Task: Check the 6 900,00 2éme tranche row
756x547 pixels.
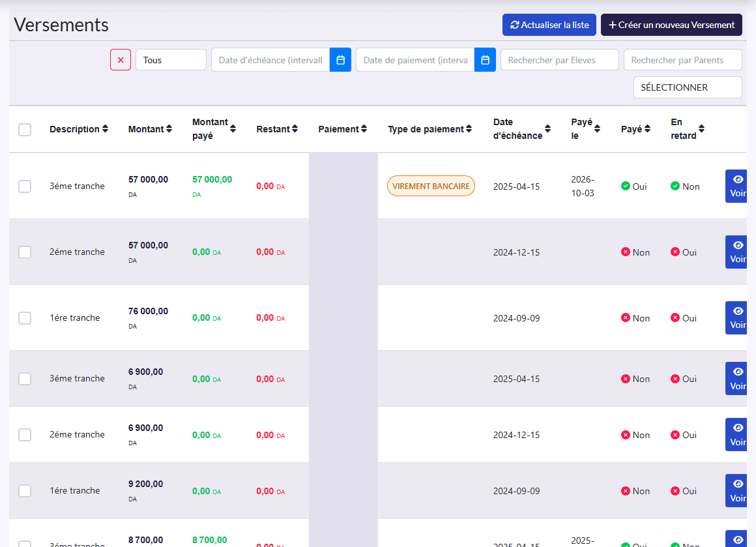Action: click(25, 435)
